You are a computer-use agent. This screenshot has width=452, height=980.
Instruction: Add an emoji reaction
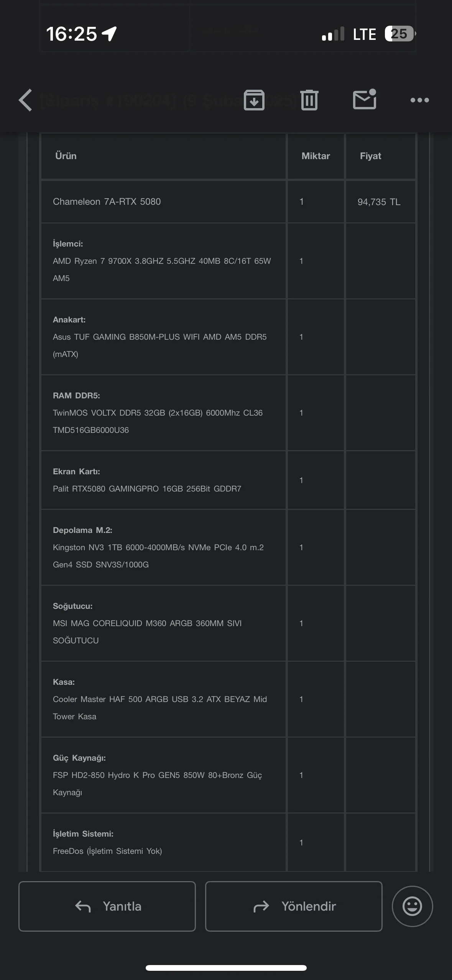coord(412,906)
